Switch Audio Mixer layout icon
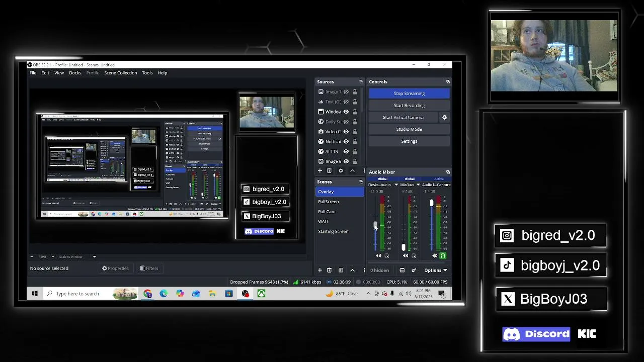 click(402, 270)
